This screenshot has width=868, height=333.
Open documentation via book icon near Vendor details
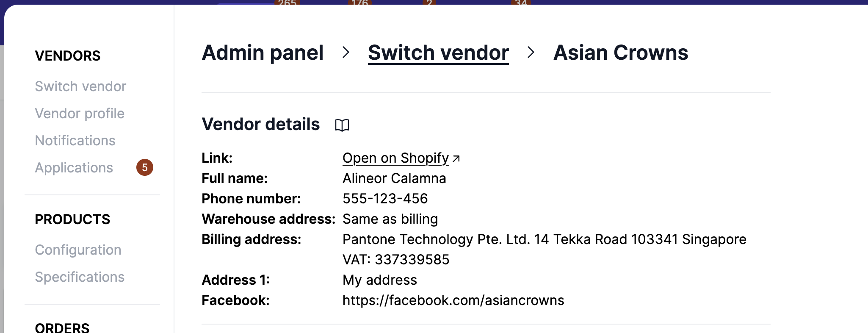coord(343,125)
